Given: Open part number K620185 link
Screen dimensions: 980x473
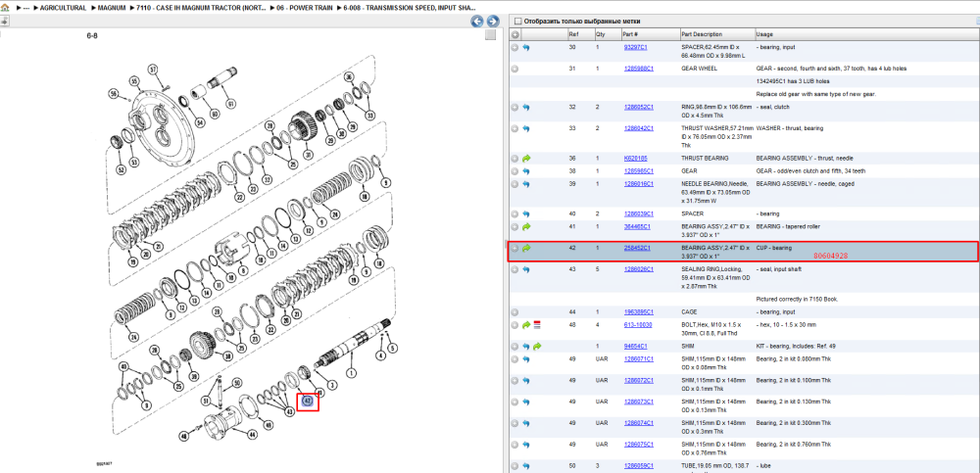Looking at the screenshot, I should click(636, 159).
